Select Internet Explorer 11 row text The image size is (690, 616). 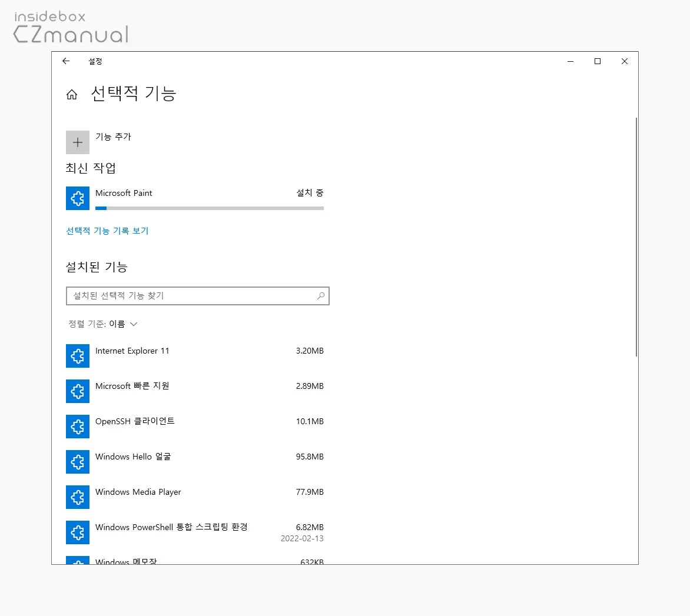click(132, 351)
